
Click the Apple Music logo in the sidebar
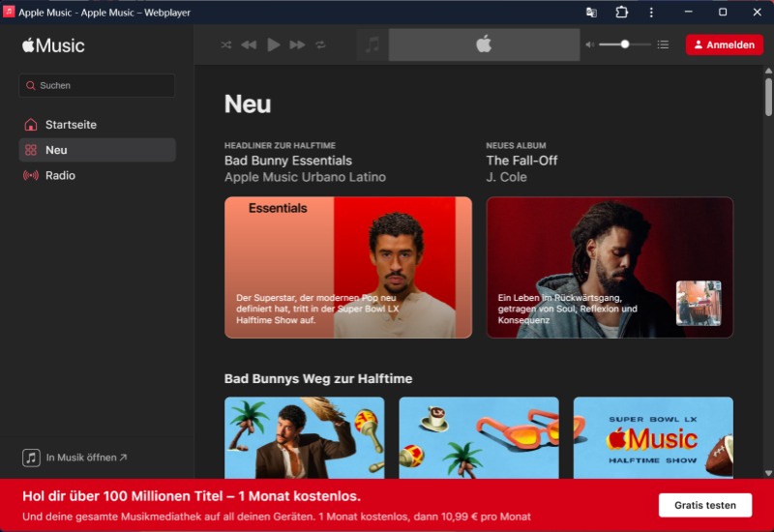53,45
